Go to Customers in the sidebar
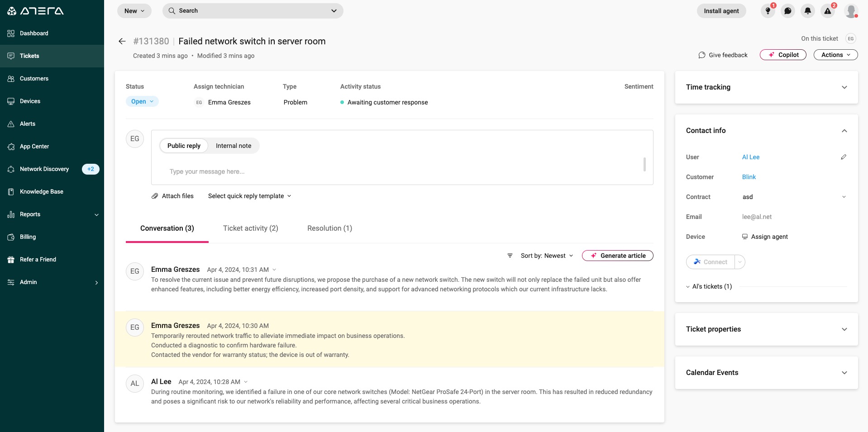Screen dimensions: 868x432 (52, 79)
